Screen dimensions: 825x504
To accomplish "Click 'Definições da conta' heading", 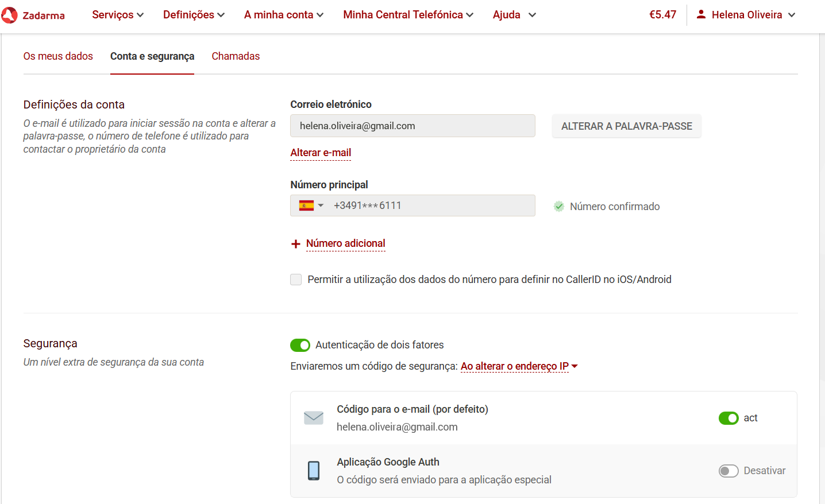I will point(74,104).
